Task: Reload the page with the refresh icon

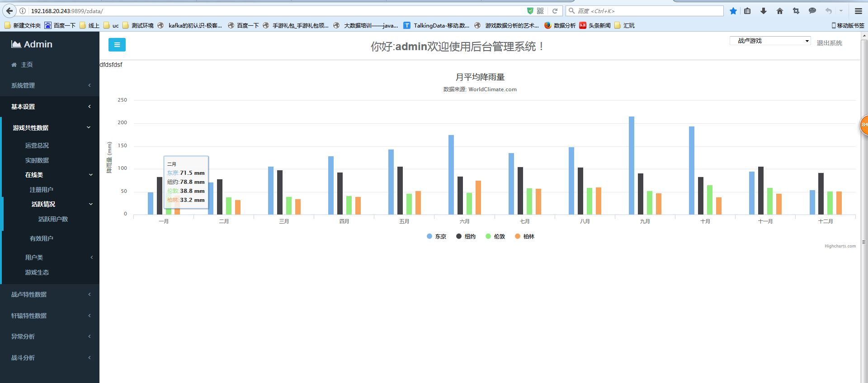Action: click(555, 11)
